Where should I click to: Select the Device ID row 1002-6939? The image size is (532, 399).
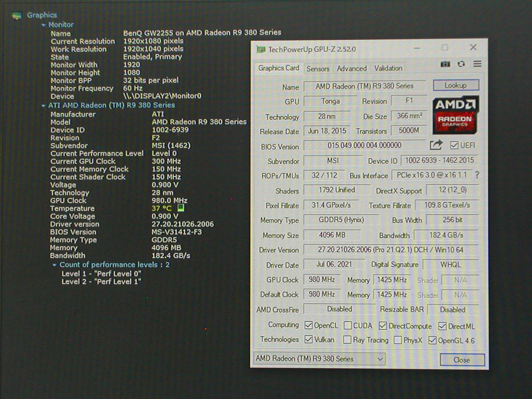click(119, 130)
